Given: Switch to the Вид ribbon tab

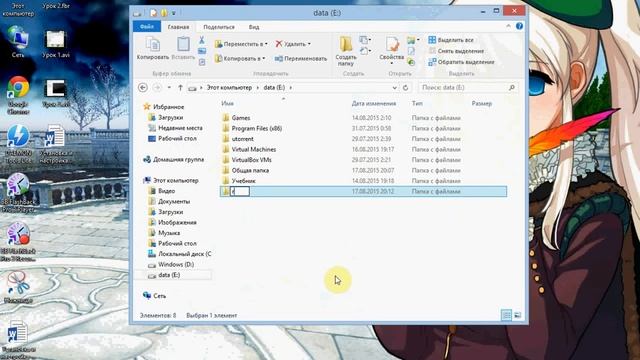Looking at the screenshot, I should [x=254, y=27].
